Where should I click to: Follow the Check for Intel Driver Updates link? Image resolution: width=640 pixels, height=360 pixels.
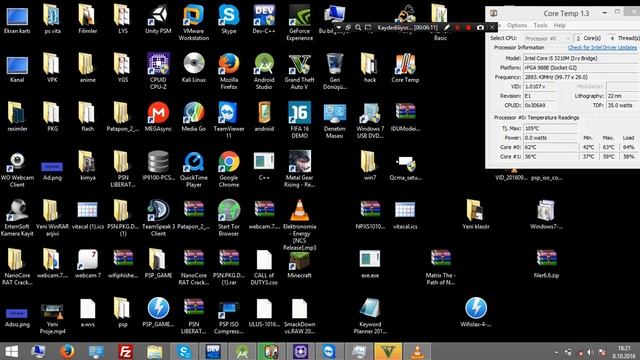pos(602,48)
